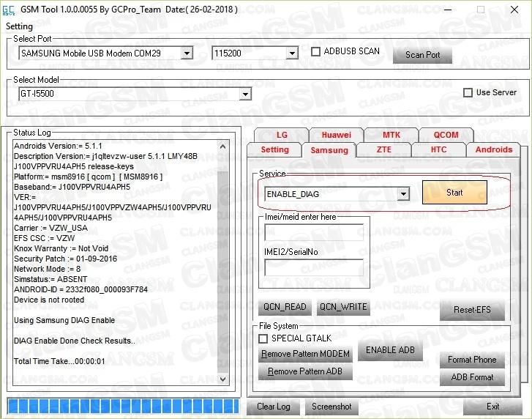Expand the 115200 baud rate dropdown
Image resolution: width=532 pixels, height=419 pixels.
[292, 53]
